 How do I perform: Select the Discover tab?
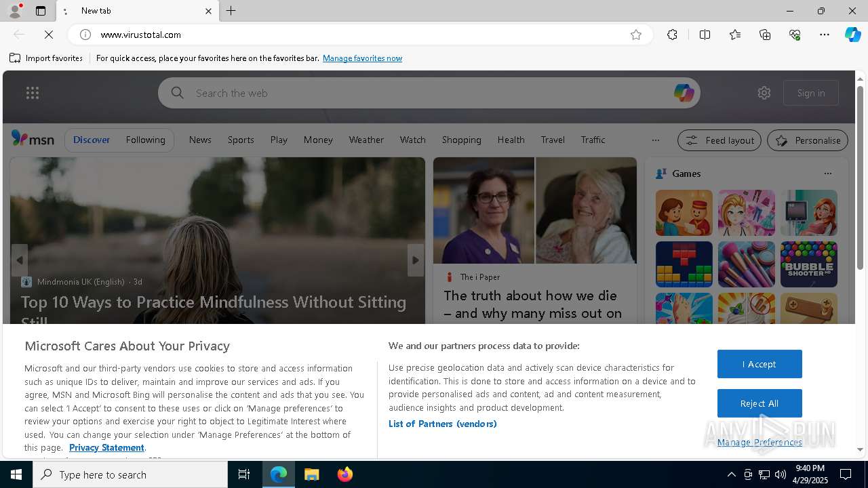coord(92,140)
